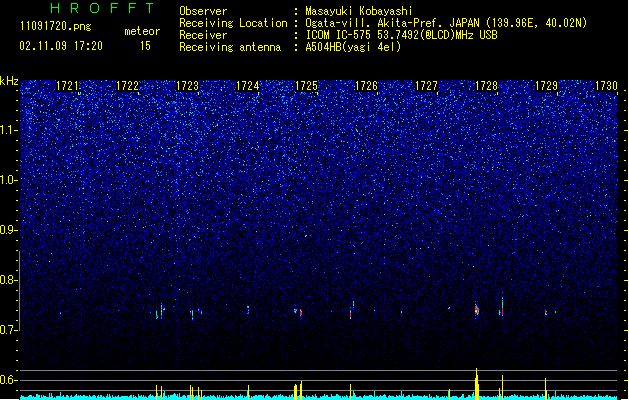Click the 1728 time marker
This screenshot has width=629, height=400.
(x=486, y=86)
